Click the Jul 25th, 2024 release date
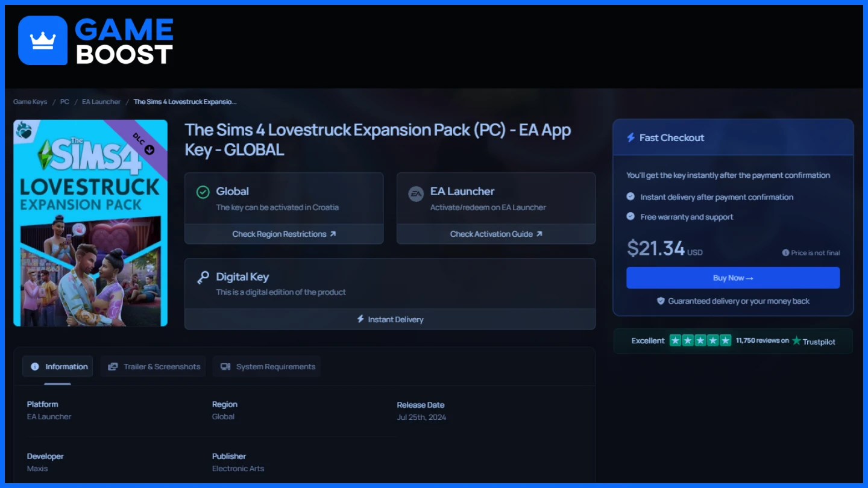868x488 pixels. pyautogui.click(x=421, y=417)
